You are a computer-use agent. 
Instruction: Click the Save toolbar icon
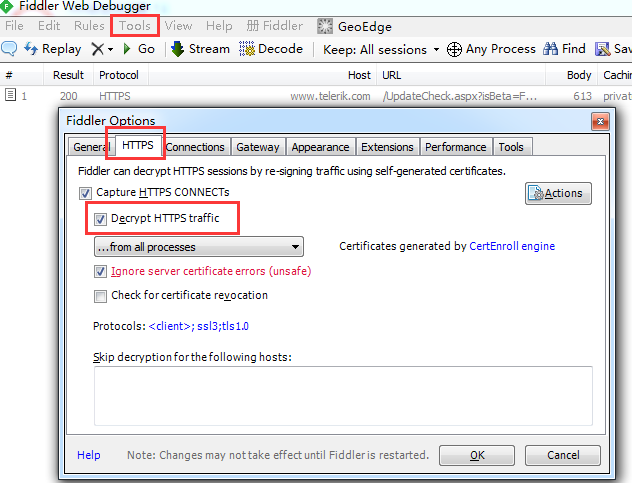(603, 49)
